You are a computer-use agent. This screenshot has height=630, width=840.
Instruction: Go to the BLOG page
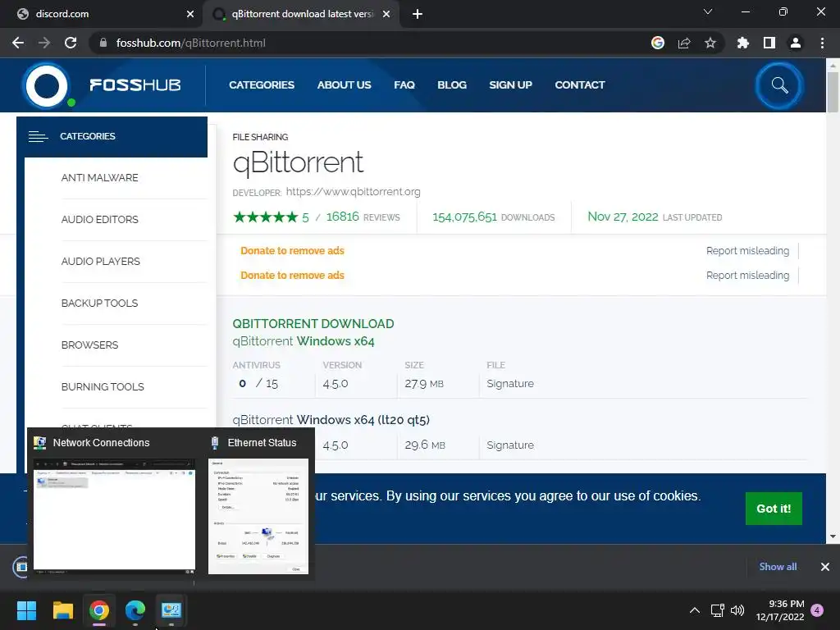click(452, 85)
